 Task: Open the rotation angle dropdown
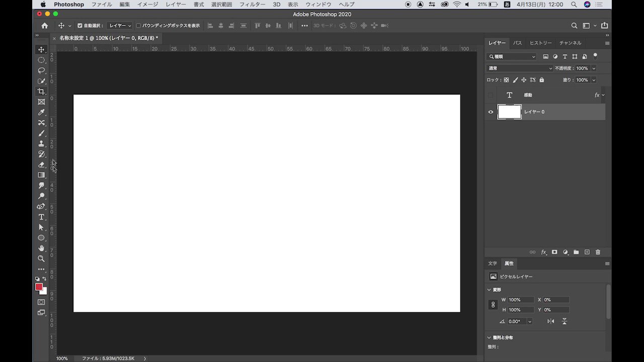tap(530, 321)
